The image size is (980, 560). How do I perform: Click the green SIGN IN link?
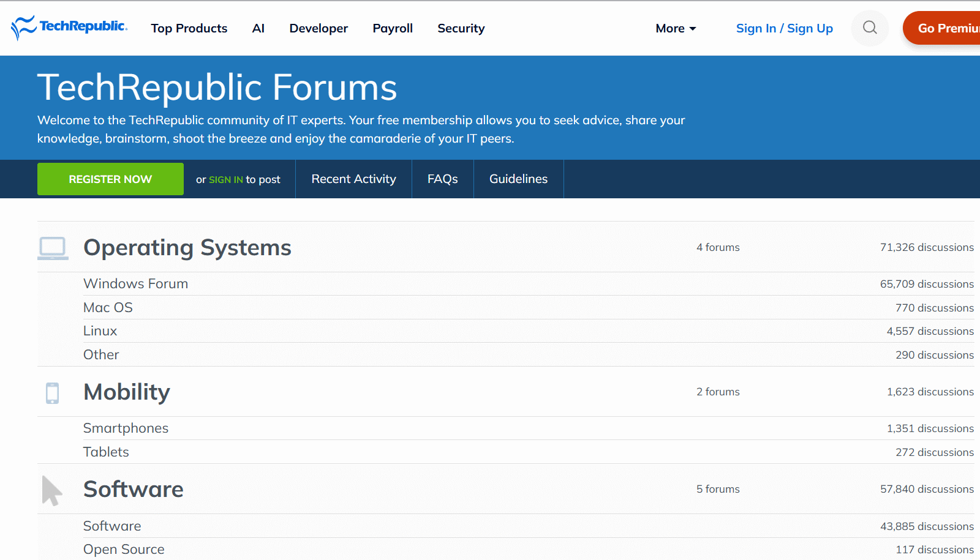point(226,179)
